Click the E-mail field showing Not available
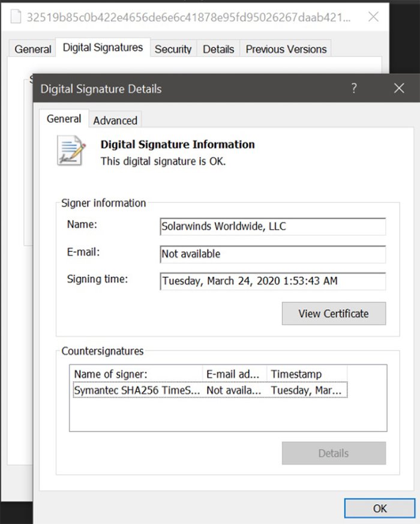The width and height of the screenshot is (420, 524). click(273, 254)
